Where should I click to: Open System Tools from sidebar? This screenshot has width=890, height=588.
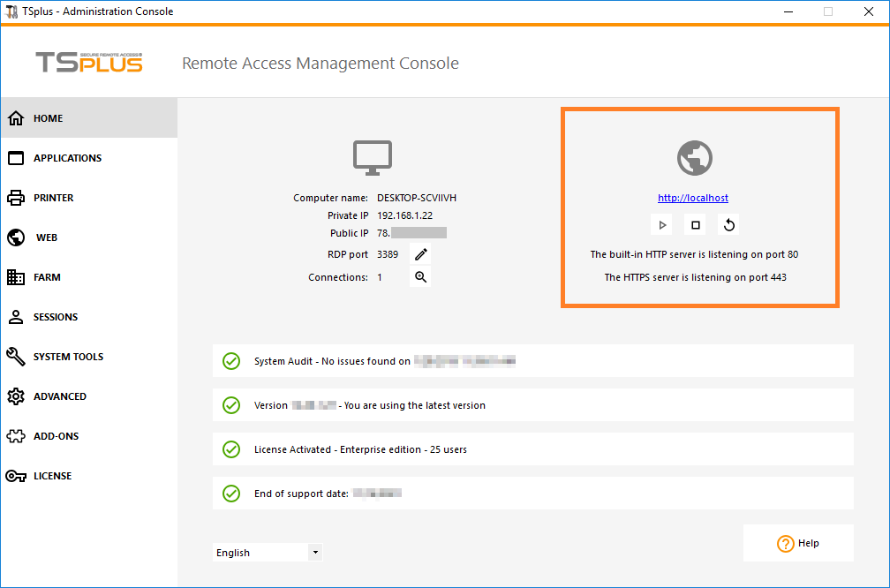tap(68, 357)
